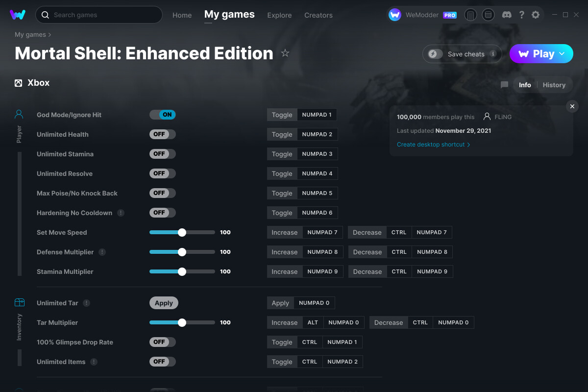The image size is (588, 392).
Task: Open settings gear icon
Action: [x=536, y=15]
